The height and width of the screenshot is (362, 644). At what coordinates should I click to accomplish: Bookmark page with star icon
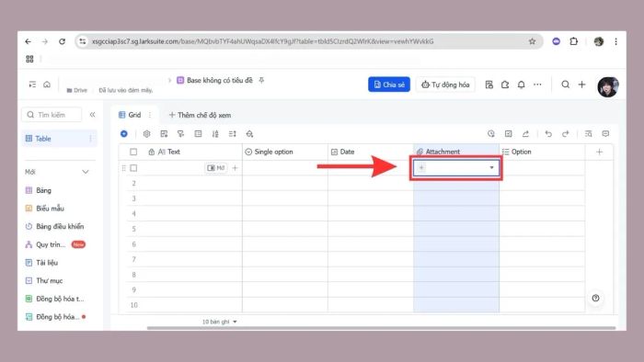pos(533,41)
